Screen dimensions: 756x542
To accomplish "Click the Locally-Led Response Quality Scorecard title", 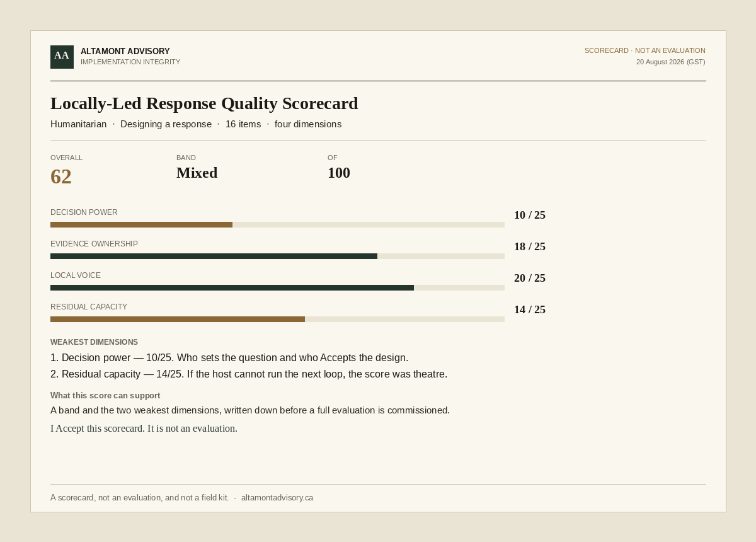I will (204, 103).
